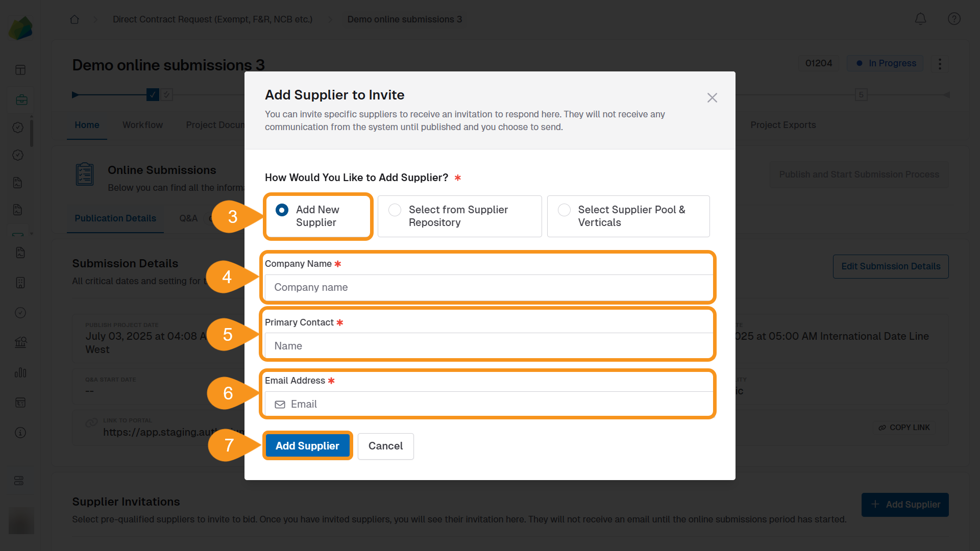
Task: Close the Add Supplier to Invite dialog
Action: (712, 97)
